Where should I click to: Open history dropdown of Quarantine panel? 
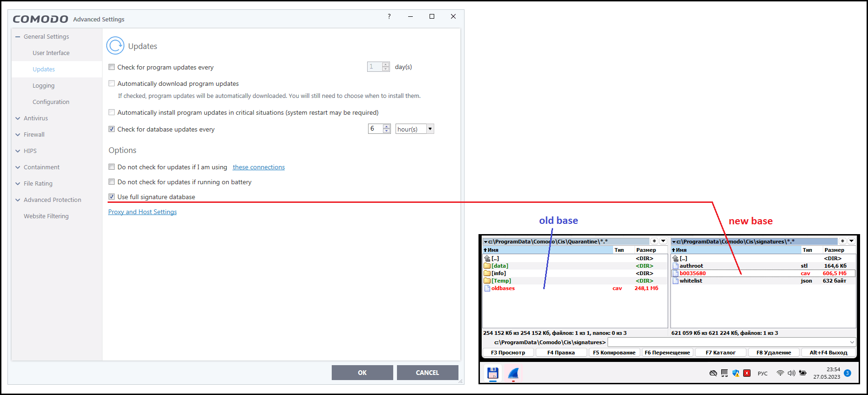point(663,241)
